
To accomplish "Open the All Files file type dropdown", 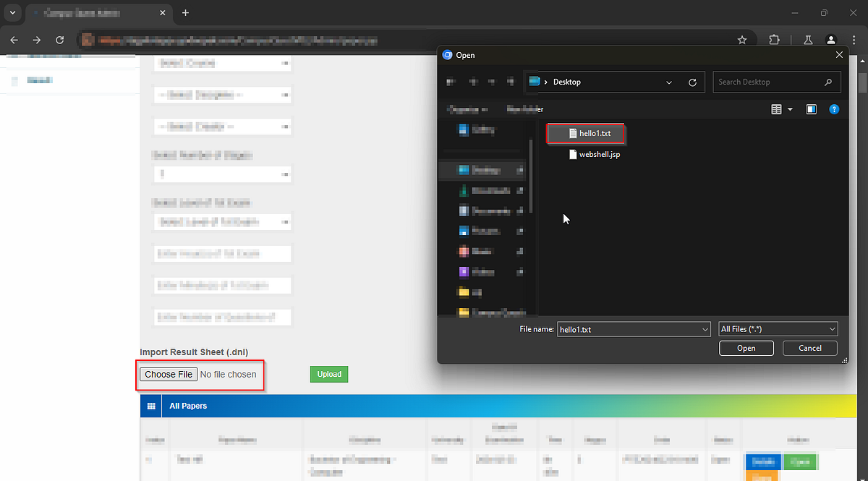I will pyautogui.click(x=778, y=328).
